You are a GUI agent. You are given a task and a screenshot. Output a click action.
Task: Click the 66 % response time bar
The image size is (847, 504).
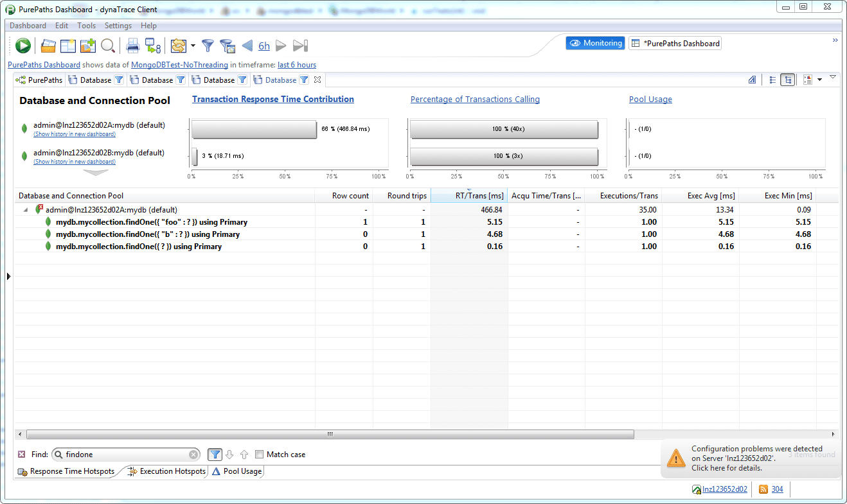[x=254, y=128]
